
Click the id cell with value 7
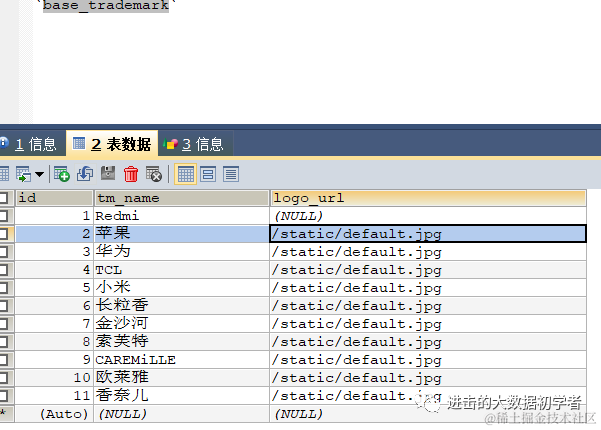point(54,324)
